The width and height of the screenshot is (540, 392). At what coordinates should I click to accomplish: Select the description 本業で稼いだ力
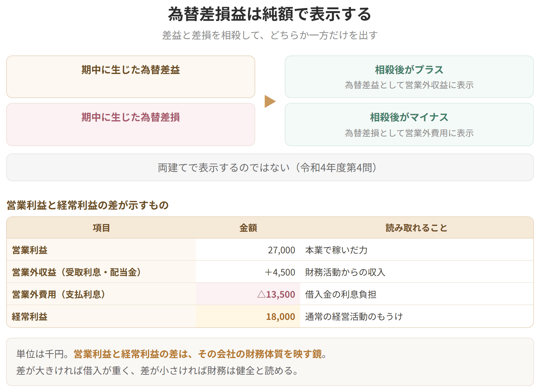tap(336, 250)
